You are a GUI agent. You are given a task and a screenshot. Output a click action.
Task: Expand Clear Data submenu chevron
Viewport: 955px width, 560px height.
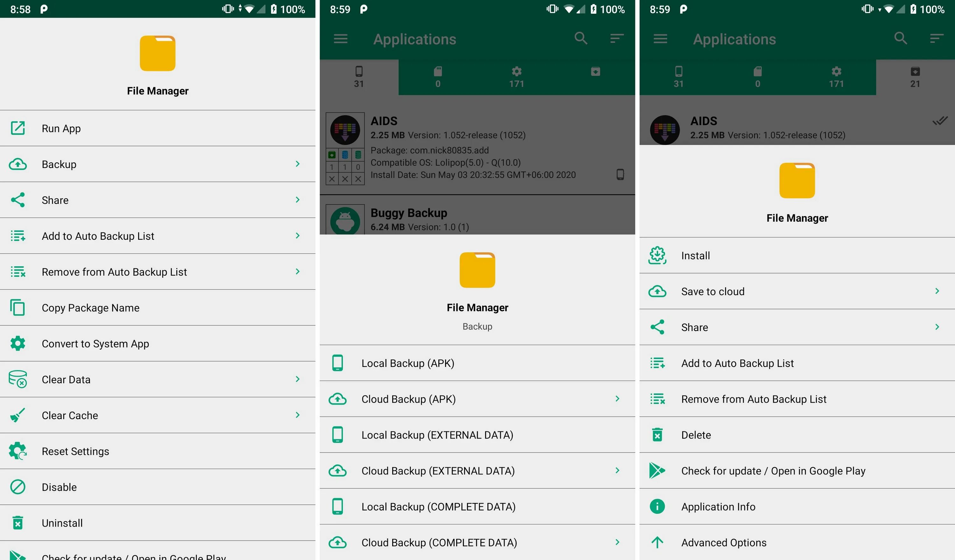tap(298, 379)
